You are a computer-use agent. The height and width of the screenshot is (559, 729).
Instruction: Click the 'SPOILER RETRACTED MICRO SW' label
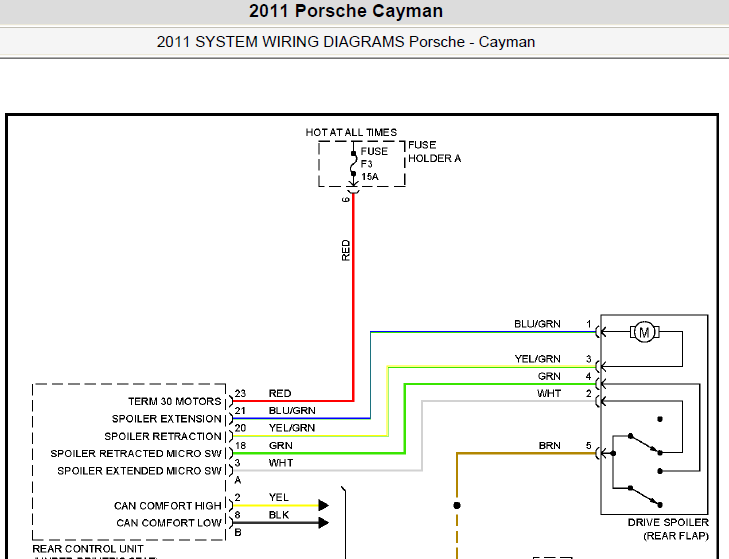click(x=136, y=453)
